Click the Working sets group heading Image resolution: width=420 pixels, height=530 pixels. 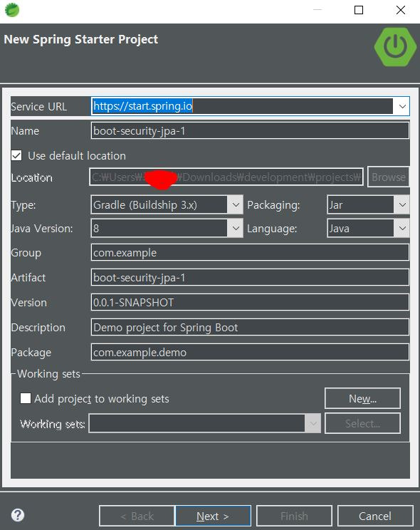click(48, 373)
